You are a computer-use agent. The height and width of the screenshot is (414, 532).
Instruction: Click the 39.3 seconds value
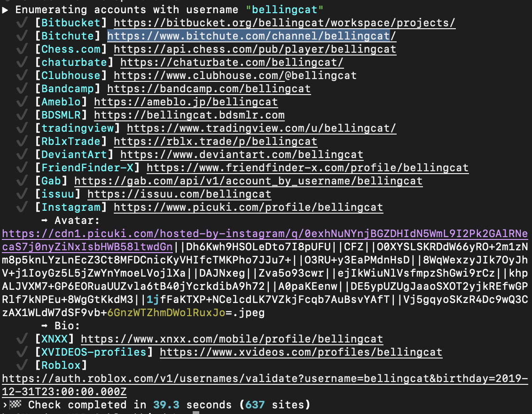[x=166, y=405]
